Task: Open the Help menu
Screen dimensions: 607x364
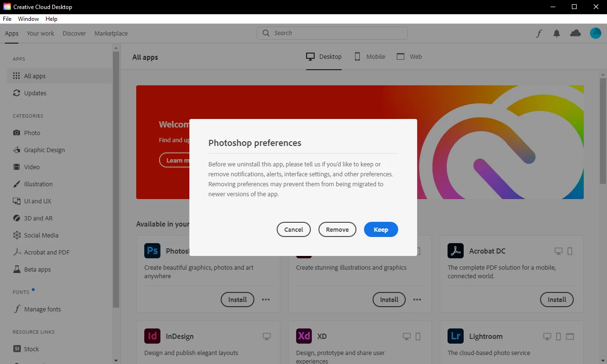Action: point(51,19)
